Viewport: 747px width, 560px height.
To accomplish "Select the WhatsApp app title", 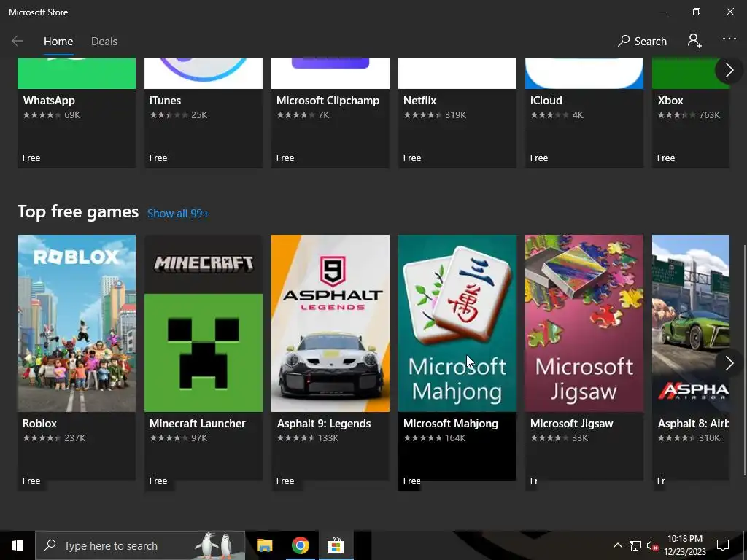I will pyautogui.click(x=49, y=101).
